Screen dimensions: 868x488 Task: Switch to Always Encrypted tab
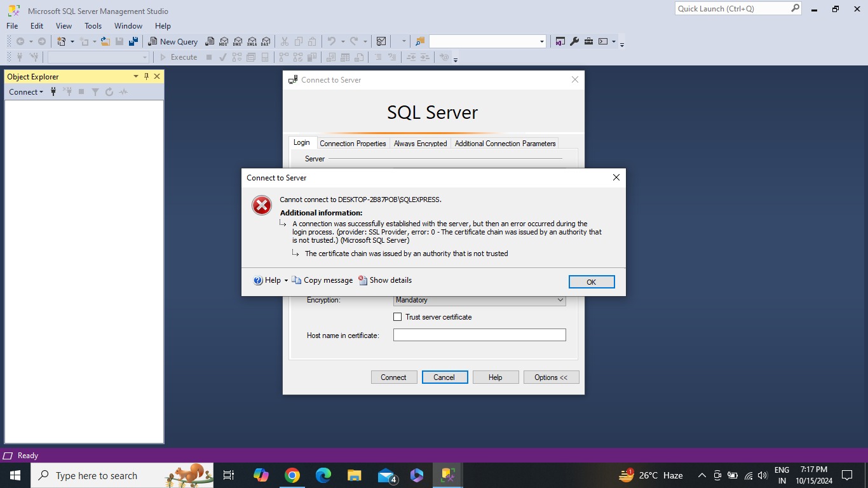point(421,144)
